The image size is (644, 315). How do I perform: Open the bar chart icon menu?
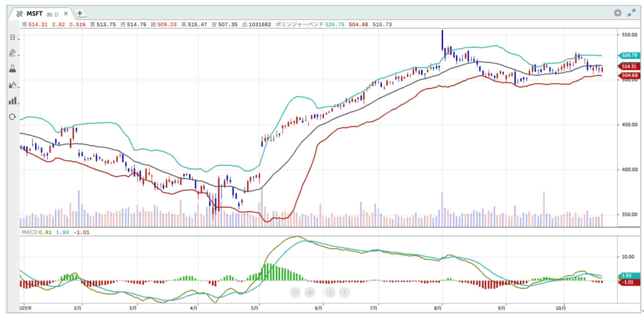click(12, 100)
